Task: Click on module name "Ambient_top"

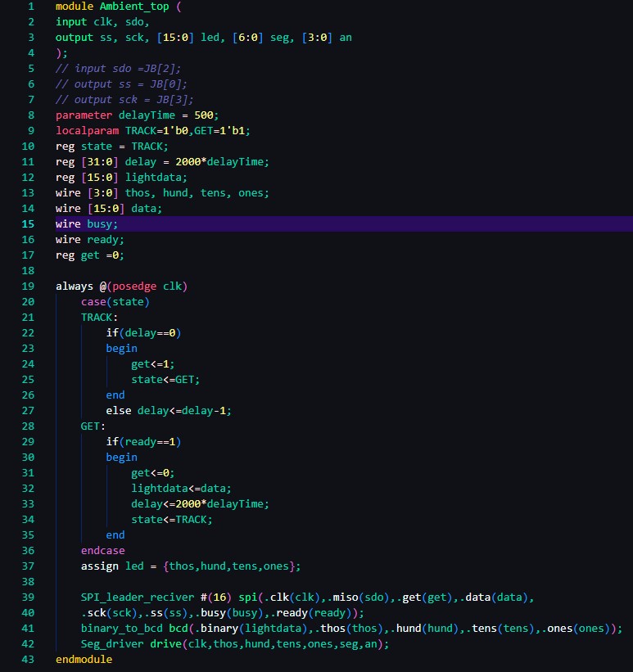Action: (x=134, y=7)
